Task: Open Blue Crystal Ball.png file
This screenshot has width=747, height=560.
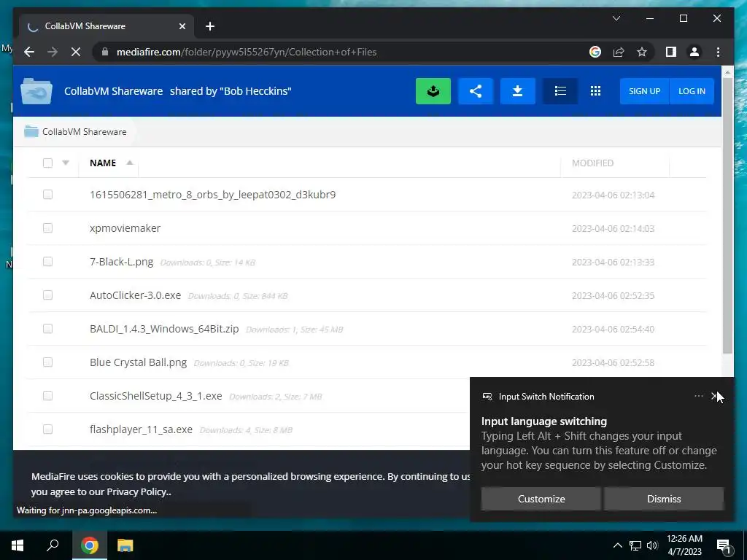Action: point(138,362)
